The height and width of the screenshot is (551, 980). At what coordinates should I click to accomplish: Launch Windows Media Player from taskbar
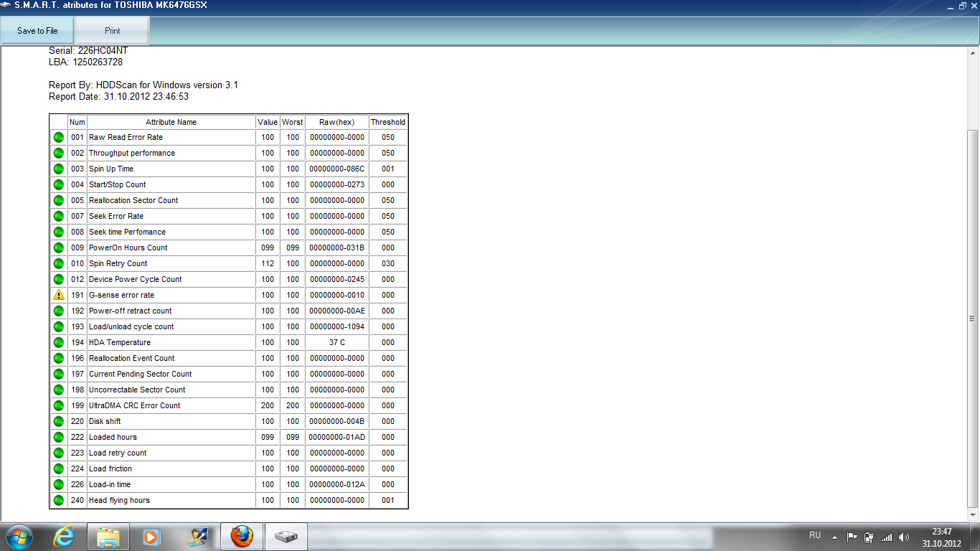pos(151,537)
